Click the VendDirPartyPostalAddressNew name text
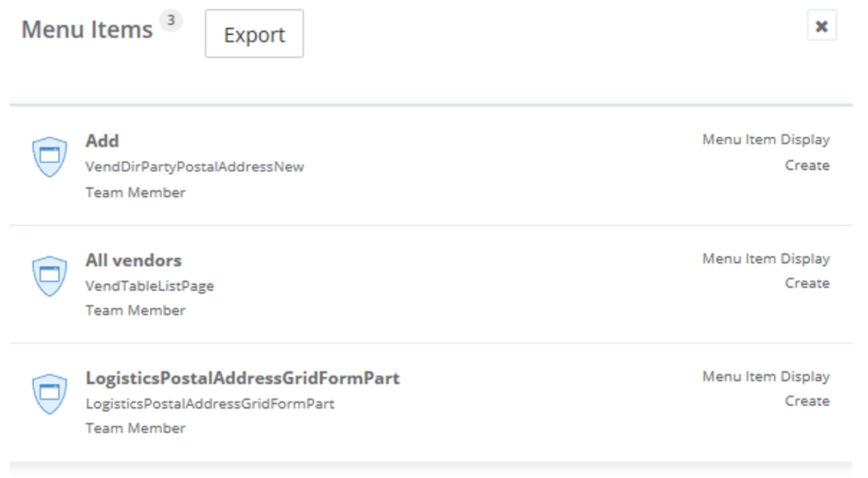The height and width of the screenshot is (478, 868). coord(195,167)
